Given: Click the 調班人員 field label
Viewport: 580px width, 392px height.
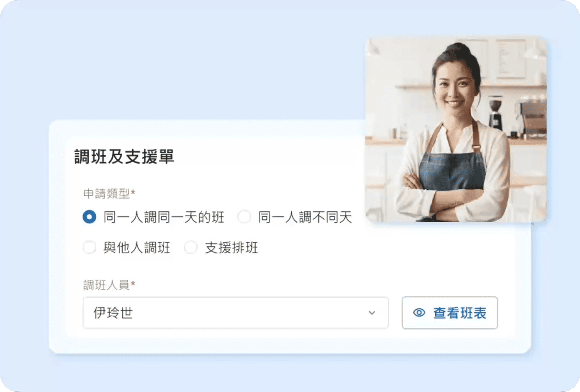Looking at the screenshot, I should pyautogui.click(x=107, y=285).
